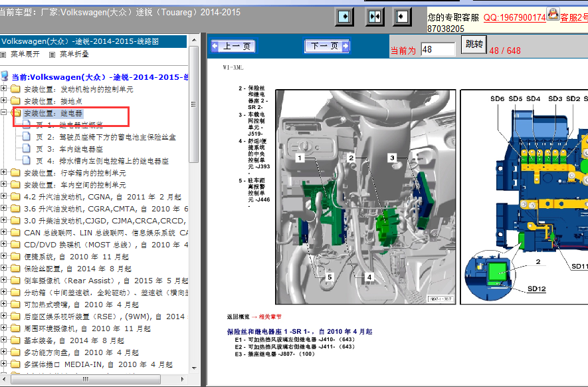The image size is (588, 387).
Task: Select 便捷系统, 自 2010 年 11 月起 item
Action: (x=76, y=257)
